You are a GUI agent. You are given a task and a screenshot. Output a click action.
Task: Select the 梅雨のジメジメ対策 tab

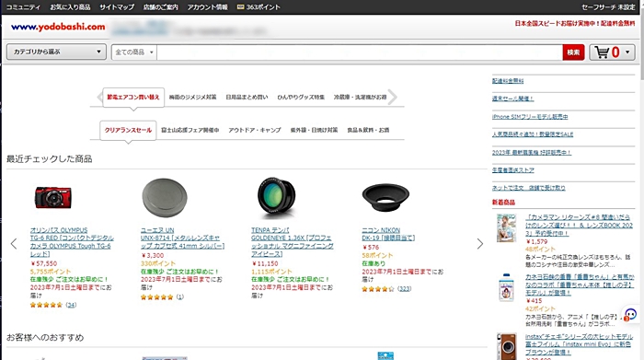coord(192,98)
